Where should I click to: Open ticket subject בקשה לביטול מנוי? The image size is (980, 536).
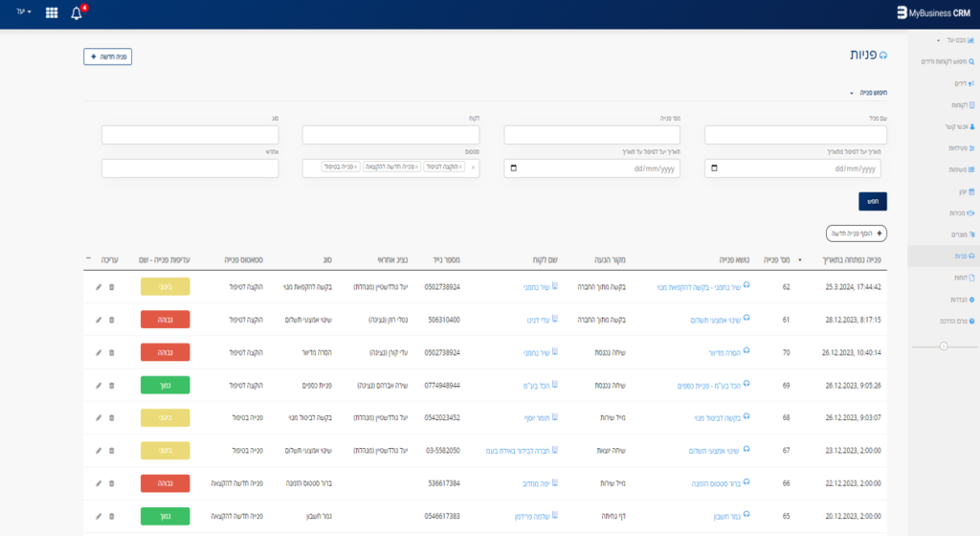(x=717, y=418)
